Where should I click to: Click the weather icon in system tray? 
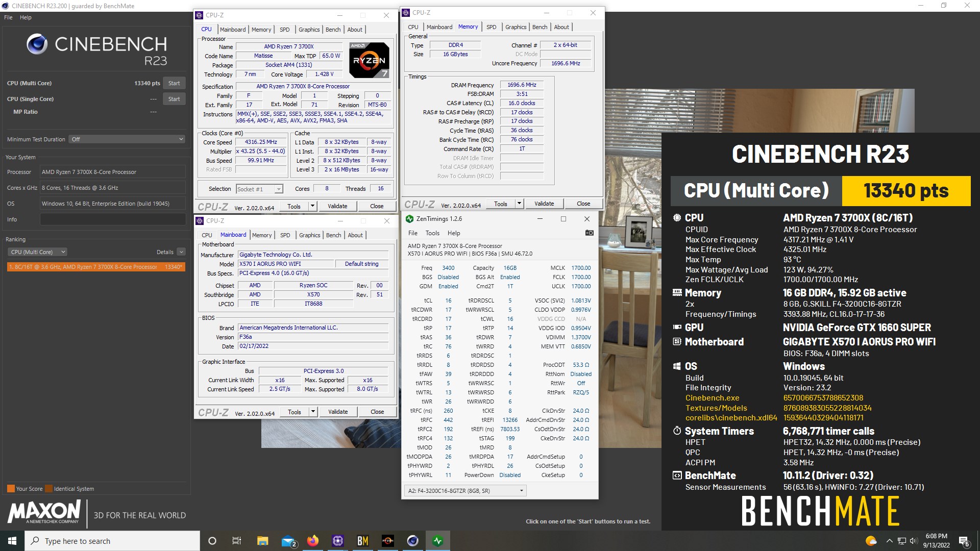click(x=871, y=541)
